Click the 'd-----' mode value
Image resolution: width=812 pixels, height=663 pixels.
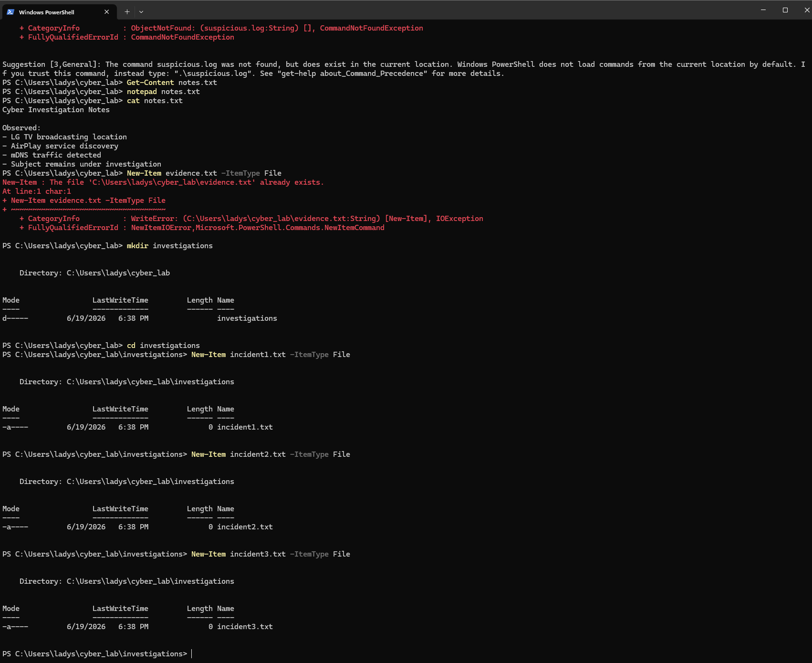pos(15,318)
